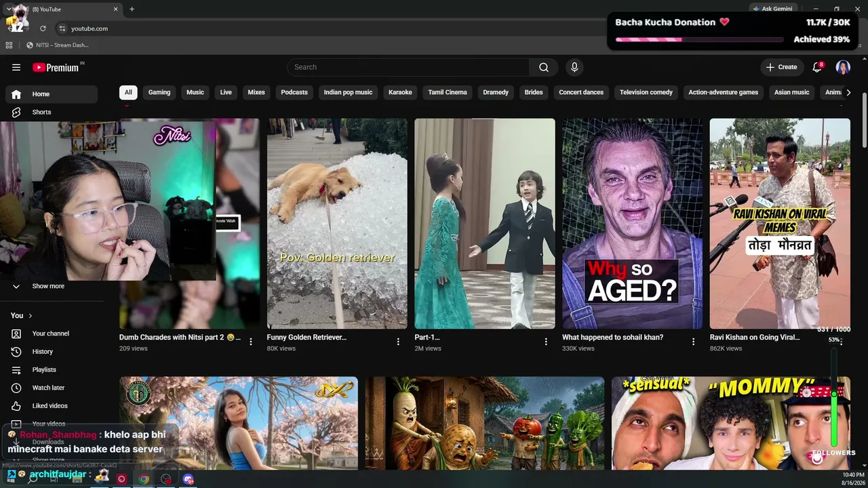Viewport: 868px width, 488px height.
Task: Open the vegetable characters cartoon video thumbnail
Action: [485, 423]
